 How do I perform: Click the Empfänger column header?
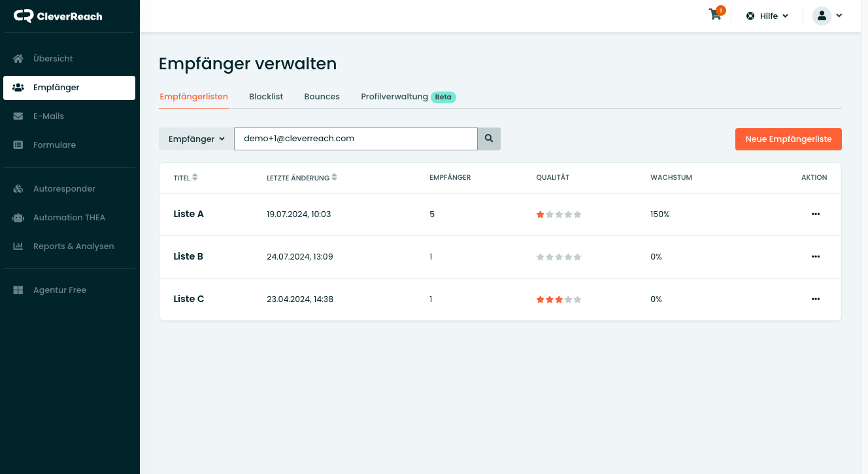[450, 177]
